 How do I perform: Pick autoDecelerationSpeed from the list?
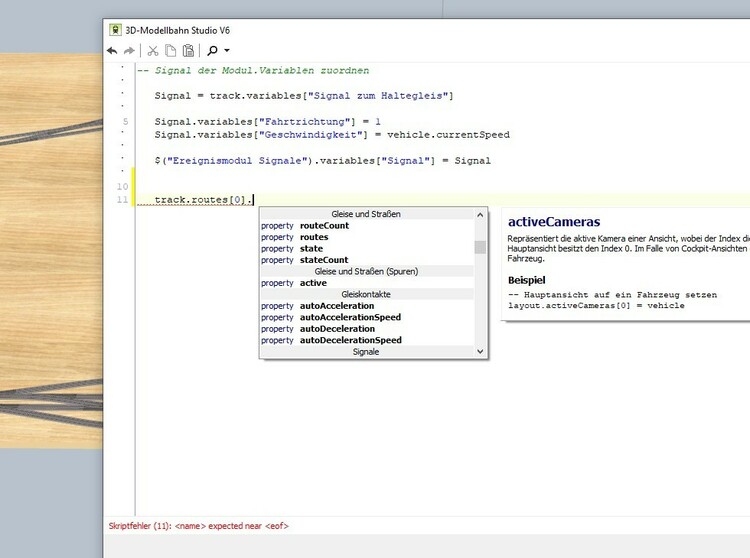[350, 340]
